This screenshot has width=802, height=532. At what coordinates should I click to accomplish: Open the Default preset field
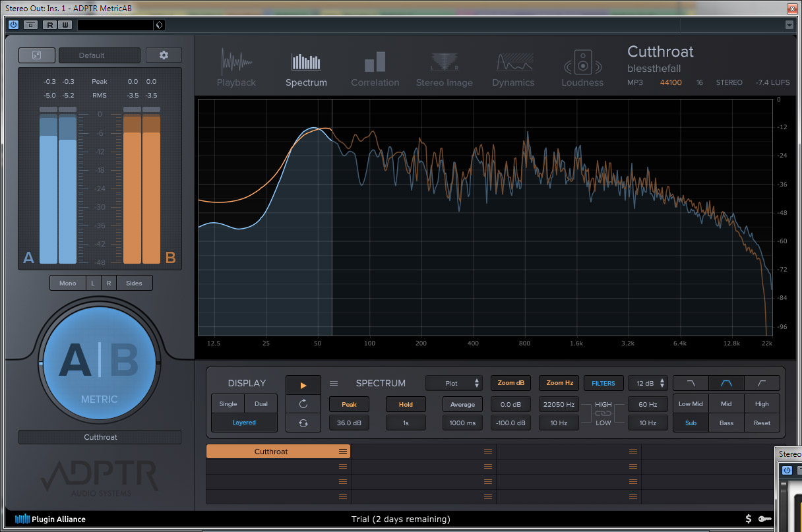(100, 55)
